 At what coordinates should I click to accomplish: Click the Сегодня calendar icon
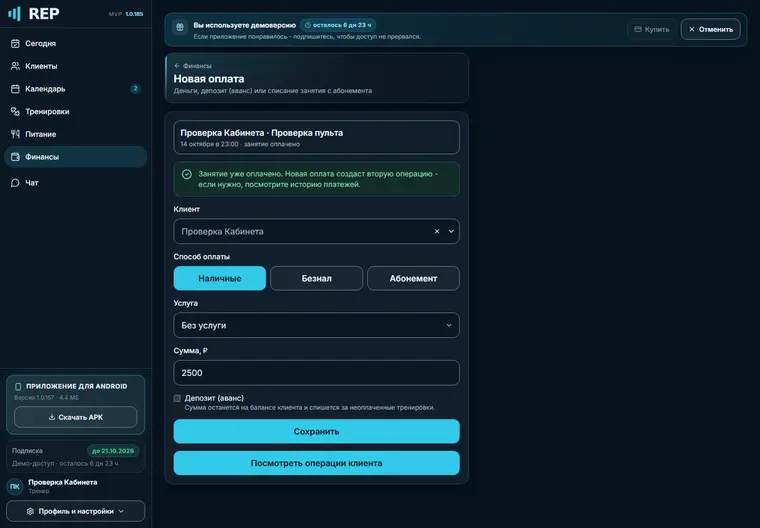coord(15,43)
